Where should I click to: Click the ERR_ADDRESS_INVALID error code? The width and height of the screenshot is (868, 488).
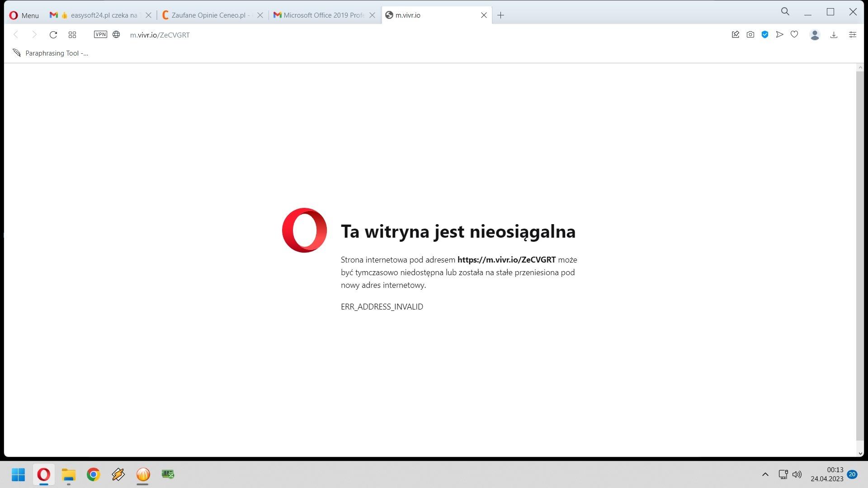pos(382,307)
